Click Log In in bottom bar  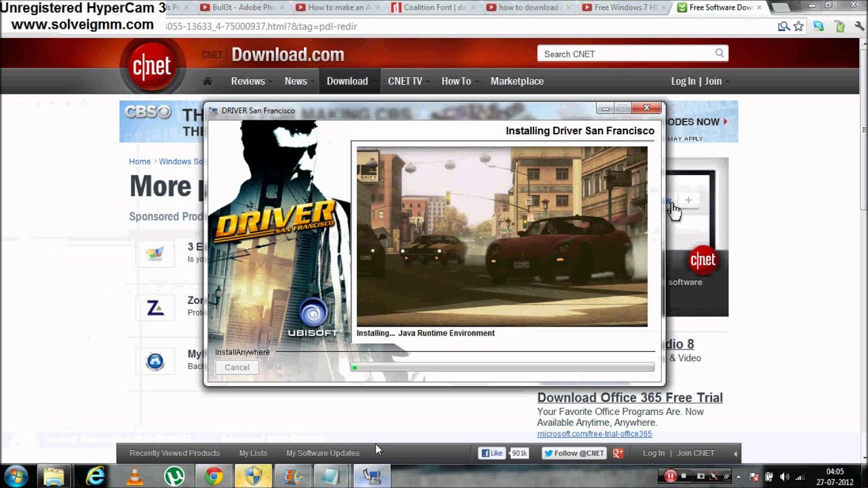(654, 453)
